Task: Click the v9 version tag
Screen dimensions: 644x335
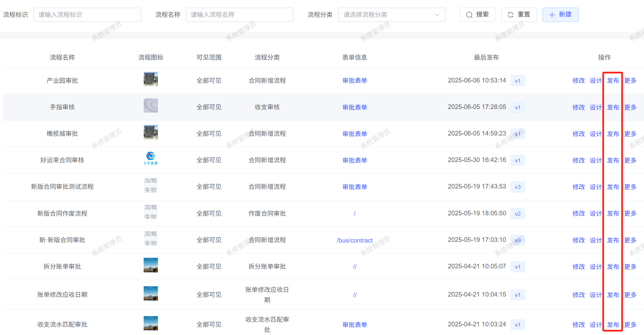Action: click(x=518, y=240)
